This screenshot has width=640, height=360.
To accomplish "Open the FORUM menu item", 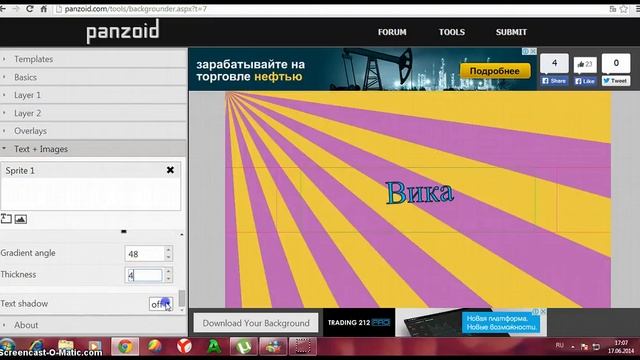I will point(392,32).
